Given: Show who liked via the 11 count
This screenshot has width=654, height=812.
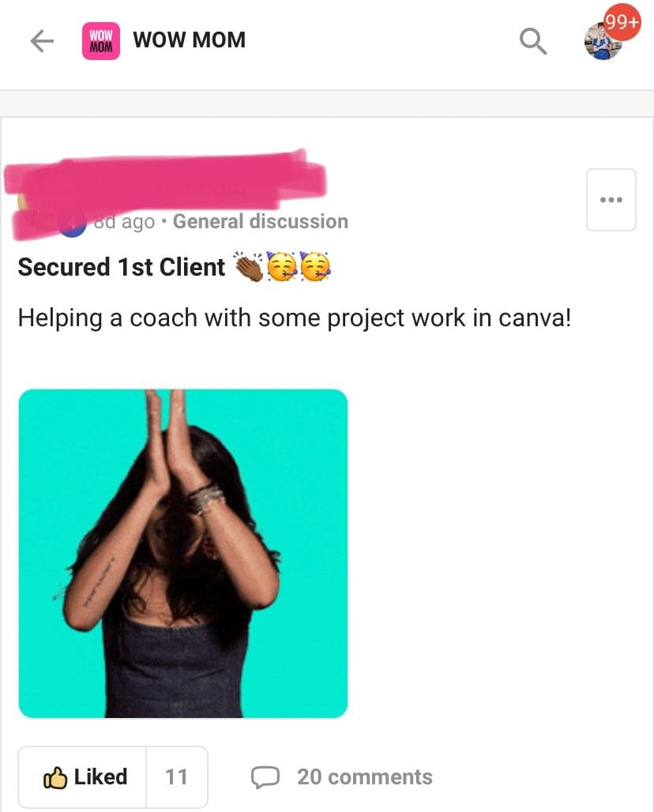Looking at the screenshot, I should (177, 776).
